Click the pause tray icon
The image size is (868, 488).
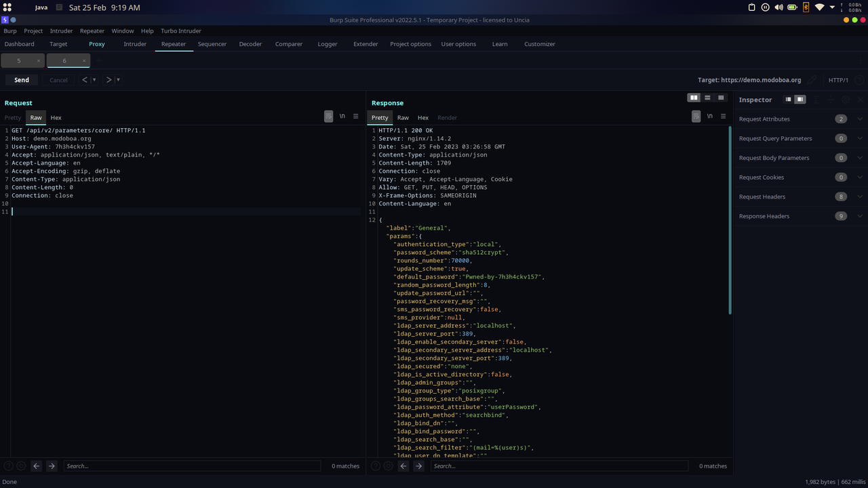766,7
